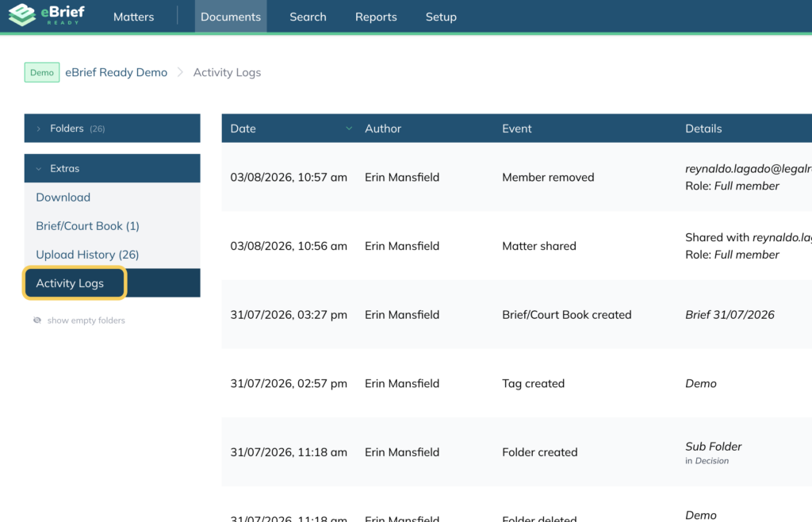The image size is (812, 522).
Task: Click the Tag created event cell
Action: 534,384
